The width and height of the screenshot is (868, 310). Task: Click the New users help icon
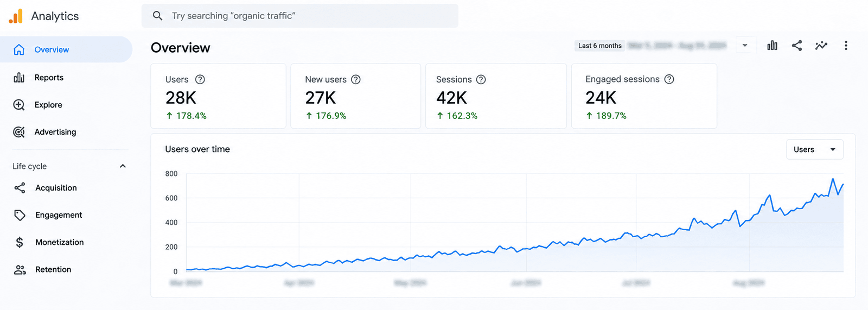[356, 79]
